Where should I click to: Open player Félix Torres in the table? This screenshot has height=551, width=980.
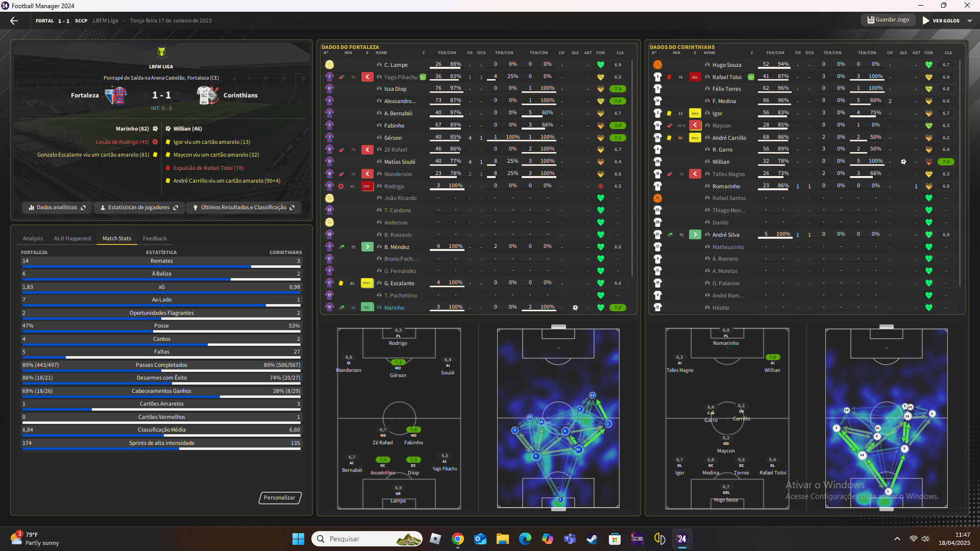[x=726, y=89]
